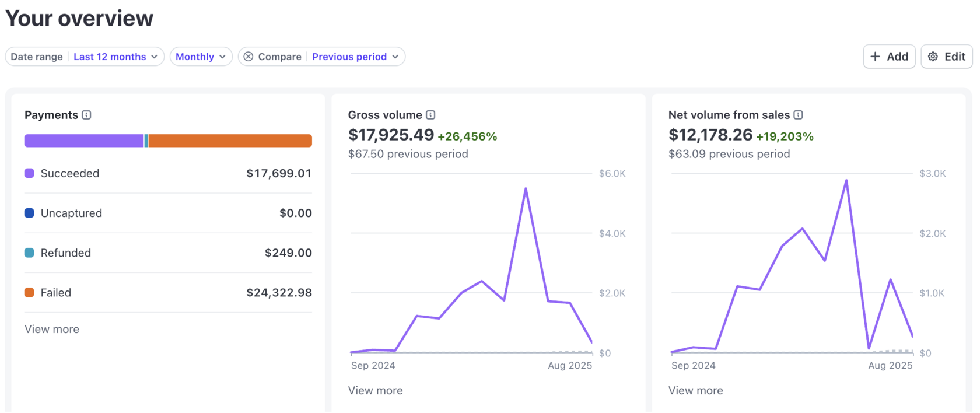Remove comparison via the Compare x icon
Image resolution: width=980 pixels, height=413 pixels.
249,57
